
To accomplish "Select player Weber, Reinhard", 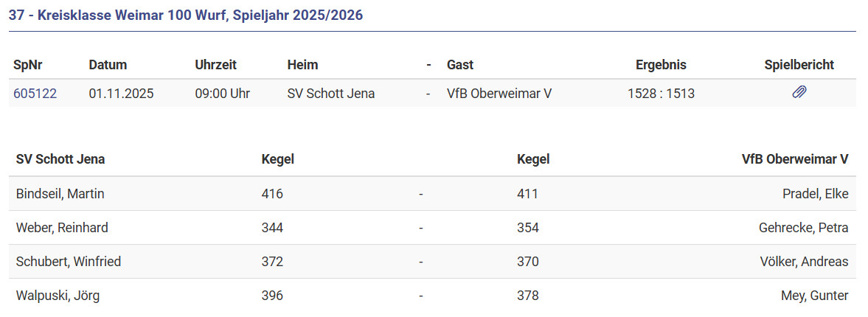I will (62, 228).
